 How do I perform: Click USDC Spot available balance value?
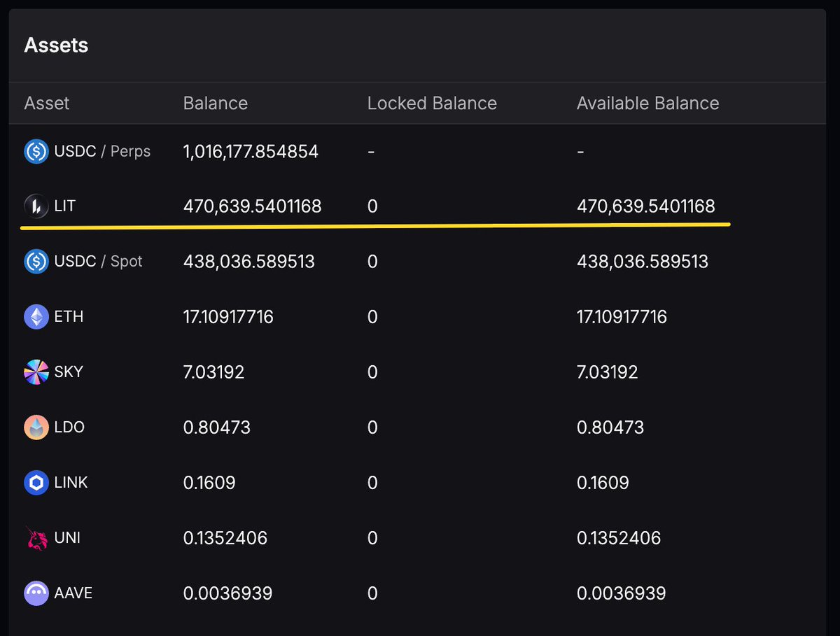643,262
